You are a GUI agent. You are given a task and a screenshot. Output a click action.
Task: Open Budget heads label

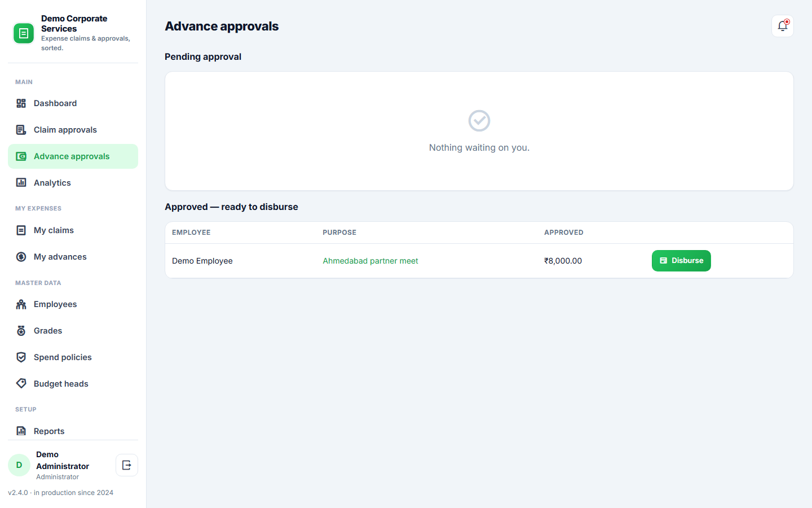(x=61, y=384)
